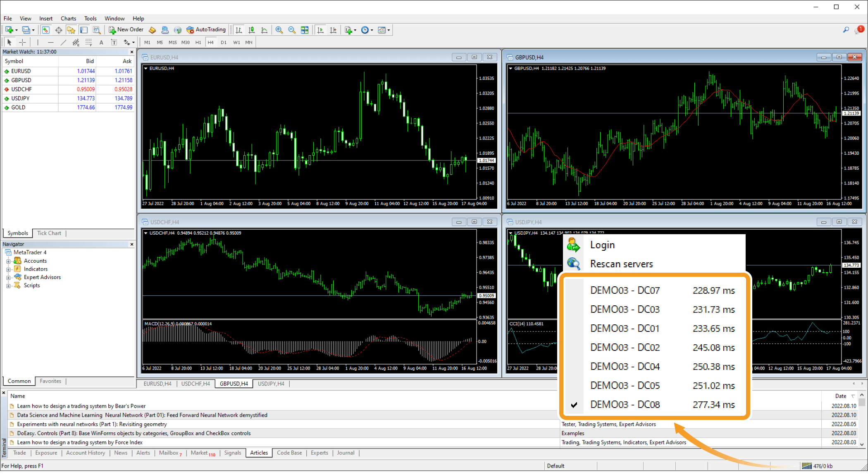
Task: Expand the Expert Advisors node in Navigator
Action: click(x=8, y=278)
